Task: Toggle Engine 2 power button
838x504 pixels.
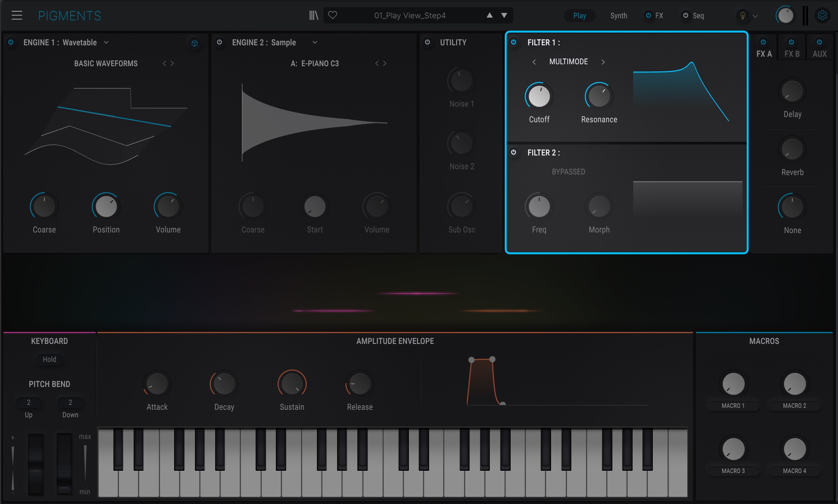Action: tap(219, 42)
